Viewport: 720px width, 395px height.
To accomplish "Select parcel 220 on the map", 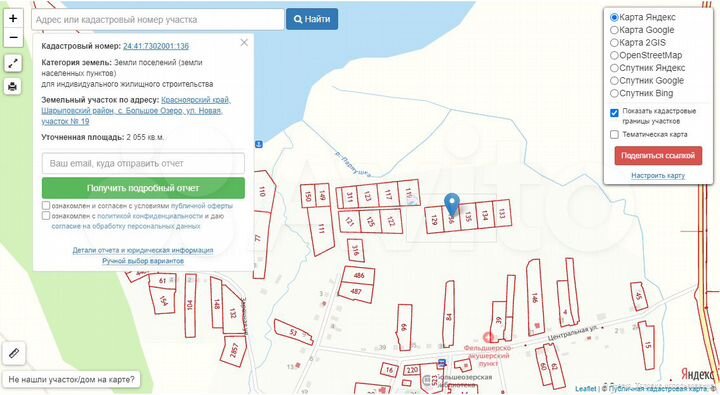I will [412, 370].
